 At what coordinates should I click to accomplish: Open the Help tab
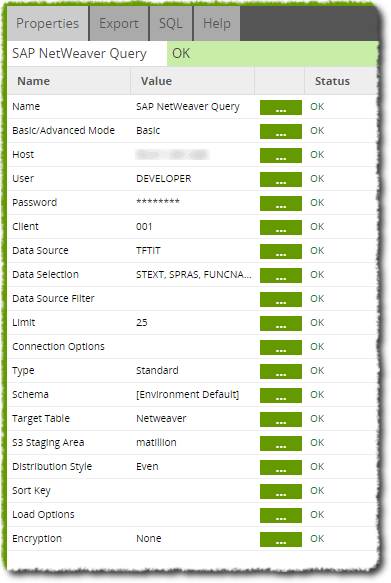tap(217, 23)
